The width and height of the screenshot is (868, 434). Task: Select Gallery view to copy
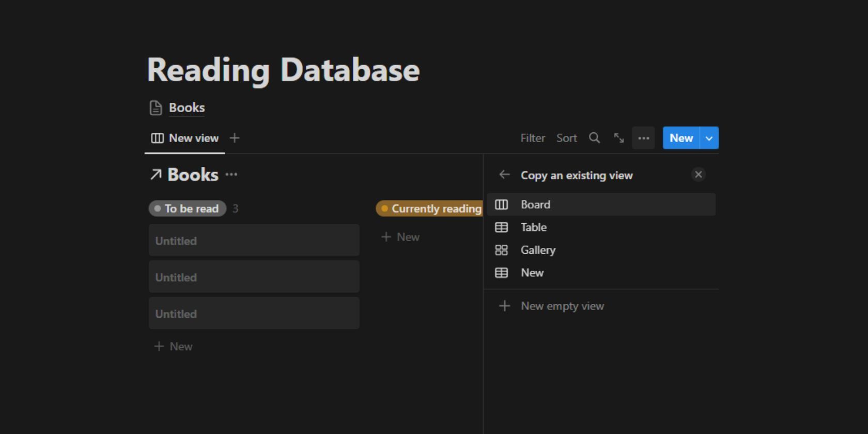click(537, 250)
